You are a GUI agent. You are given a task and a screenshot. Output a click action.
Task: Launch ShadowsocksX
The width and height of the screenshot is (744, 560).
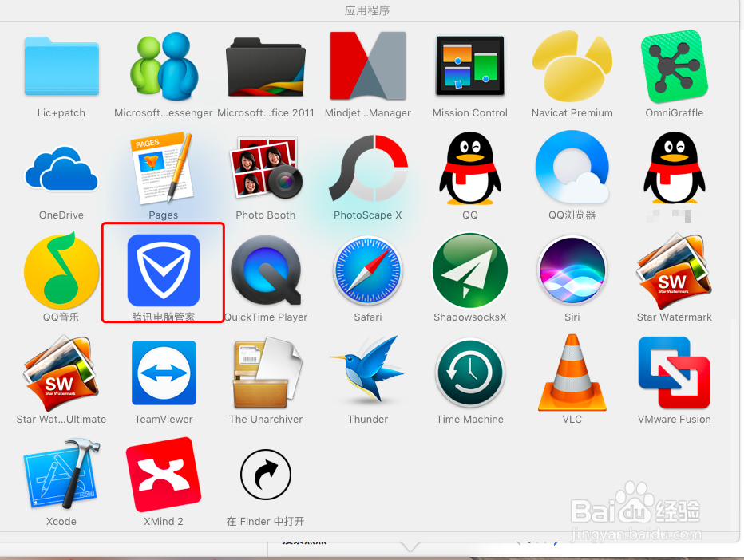[469, 270]
